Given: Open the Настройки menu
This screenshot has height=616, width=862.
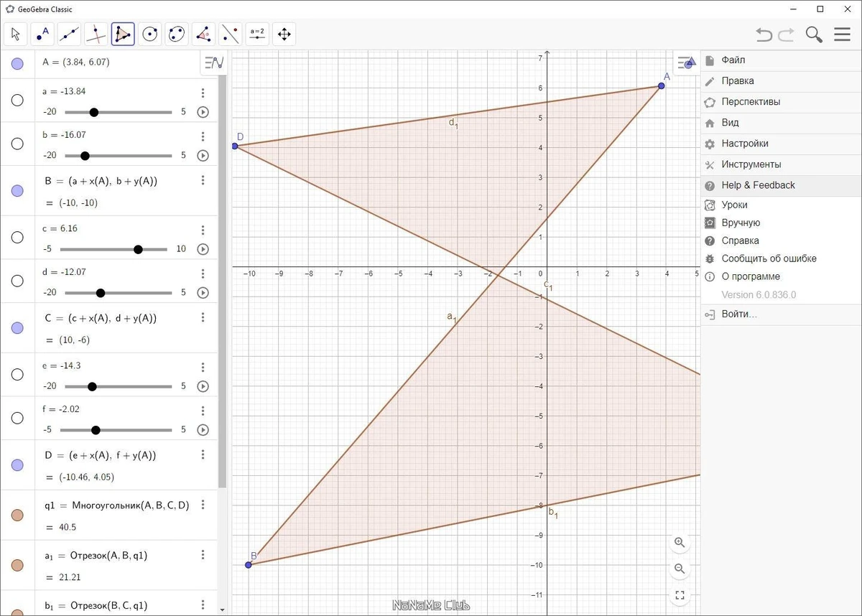Looking at the screenshot, I should click(x=782, y=144).
